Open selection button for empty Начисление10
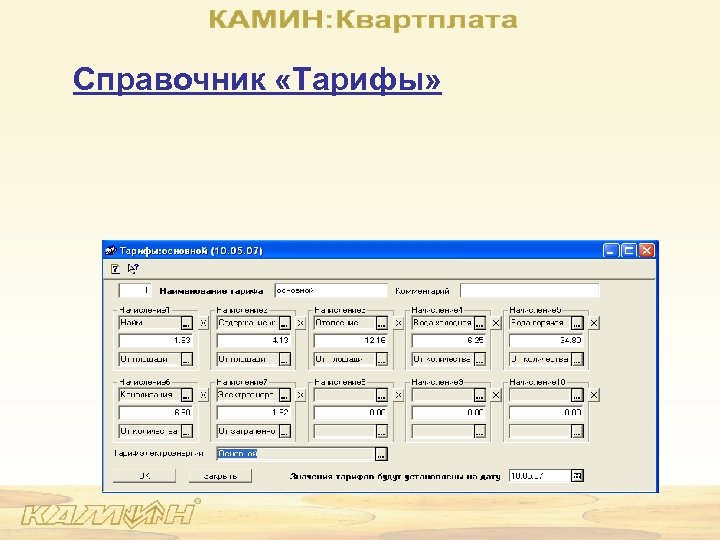The height and width of the screenshot is (540, 720). [577, 395]
